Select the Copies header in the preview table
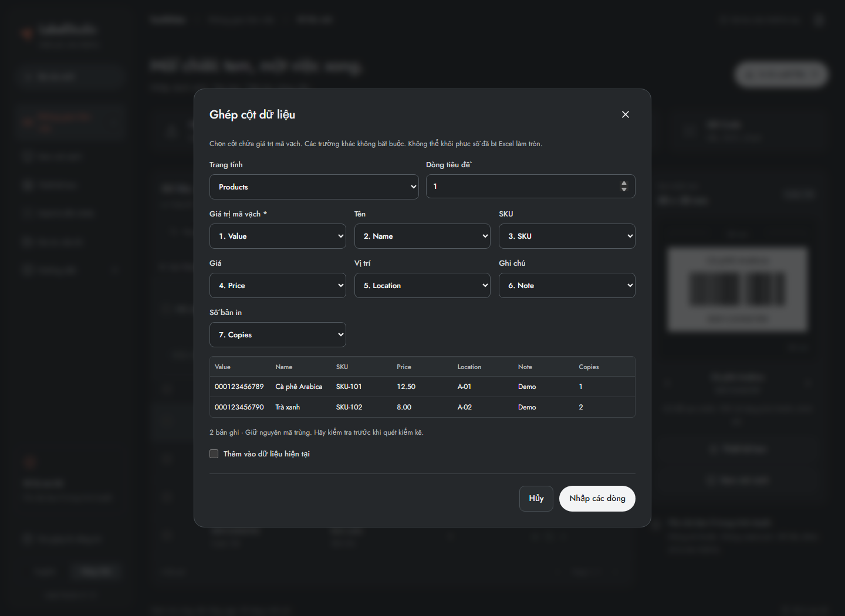Screen dimensions: 845x616 tap(589, 367)
